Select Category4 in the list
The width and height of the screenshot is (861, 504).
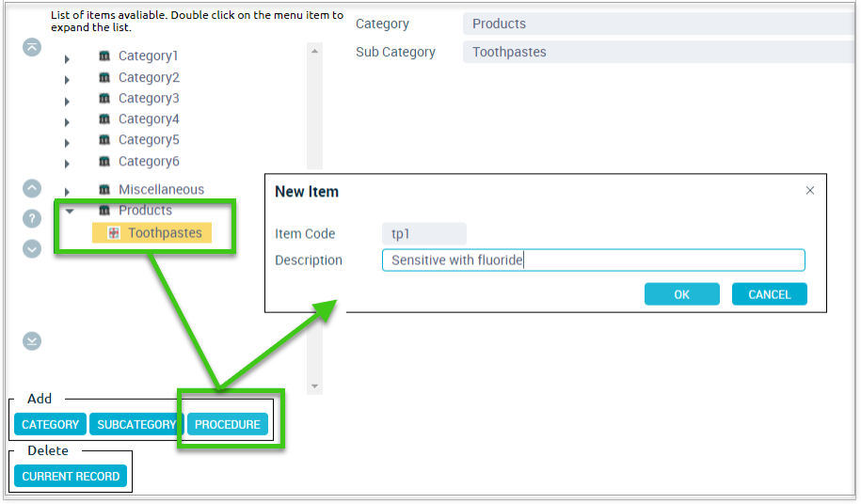pyautogui.click(x=149, y=119)
